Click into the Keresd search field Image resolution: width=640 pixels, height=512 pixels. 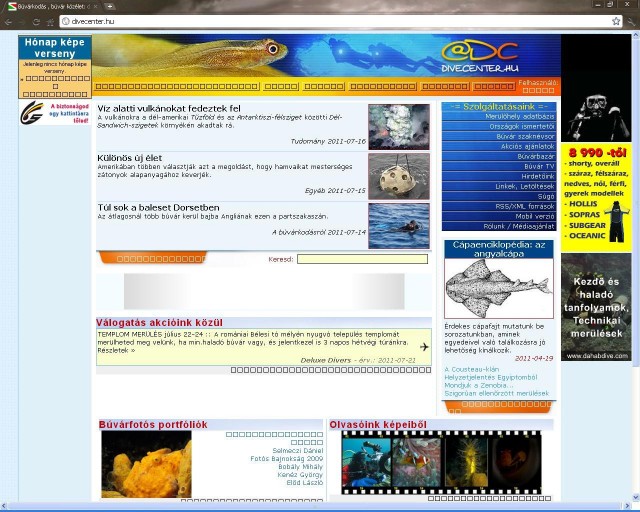[x=362, y=259]
